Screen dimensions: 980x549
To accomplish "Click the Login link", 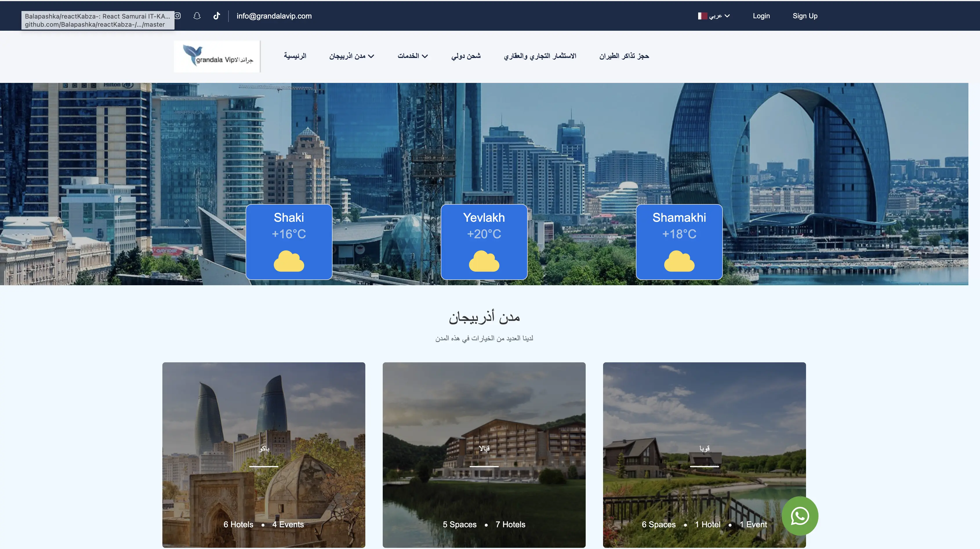I will 761,16.
